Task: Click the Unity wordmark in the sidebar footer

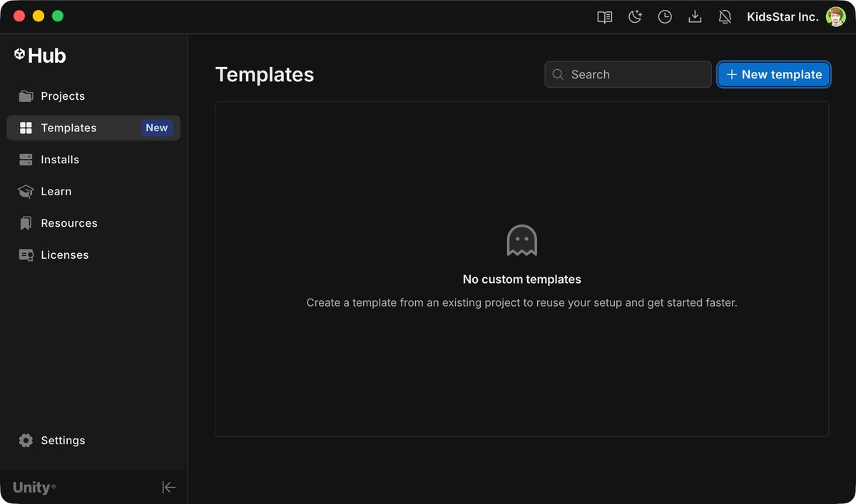Action: click(34, 488)
